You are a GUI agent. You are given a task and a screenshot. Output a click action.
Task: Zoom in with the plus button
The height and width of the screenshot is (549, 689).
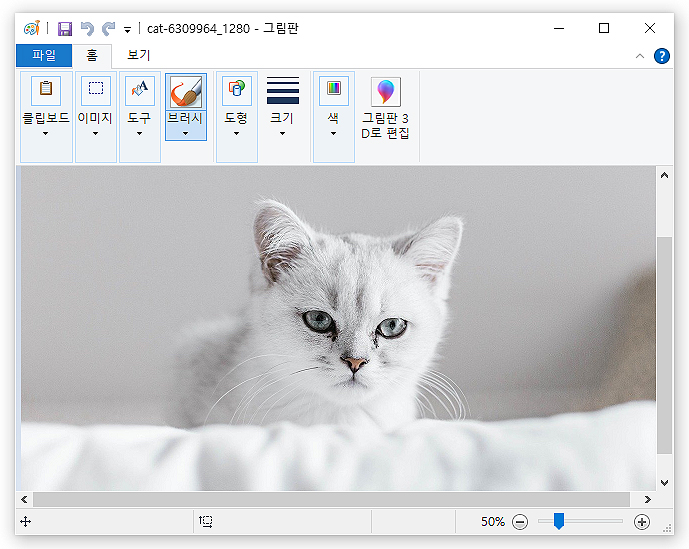642,522
